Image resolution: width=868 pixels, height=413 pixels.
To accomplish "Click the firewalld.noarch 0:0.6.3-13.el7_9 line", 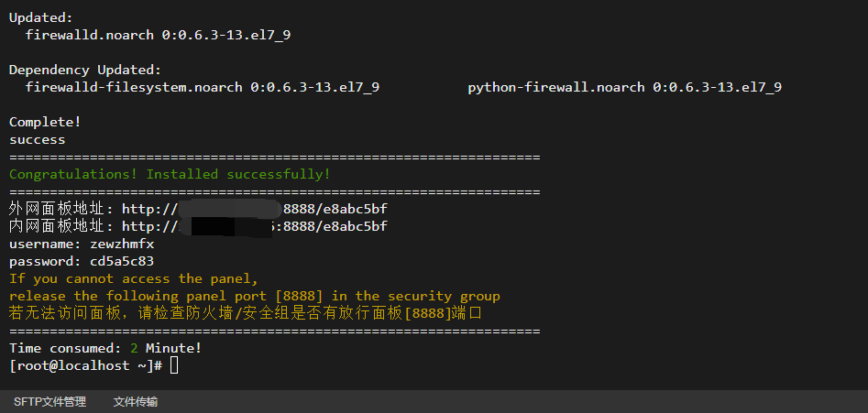I will tap(158, 36).
